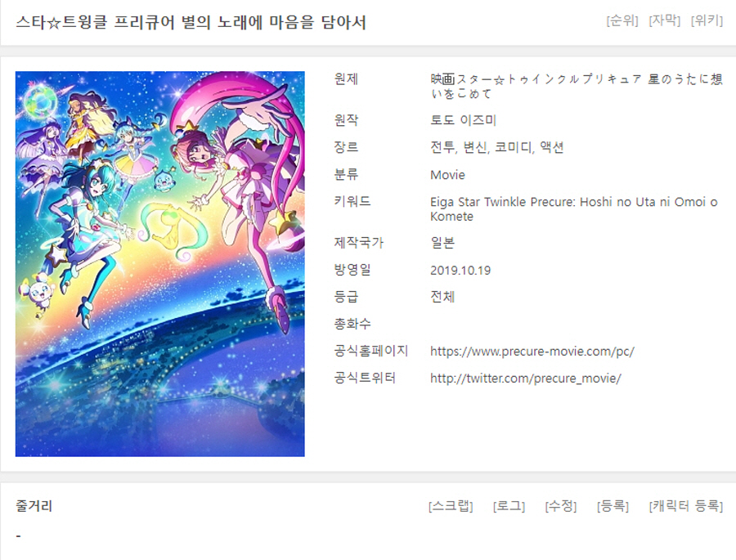
Task: Click the Star Twinkle Precure poster image
Action: [160, 264]
